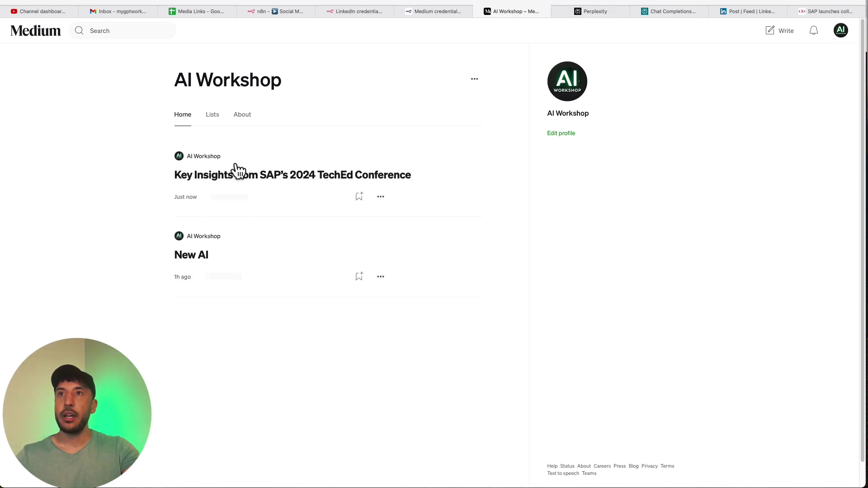
Task: Open the Text to speech footer link
Action: coord(563,473)
